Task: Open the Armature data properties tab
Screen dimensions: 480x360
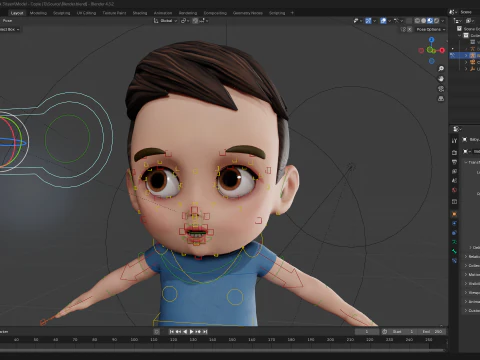Action: [x=454, y=242]
